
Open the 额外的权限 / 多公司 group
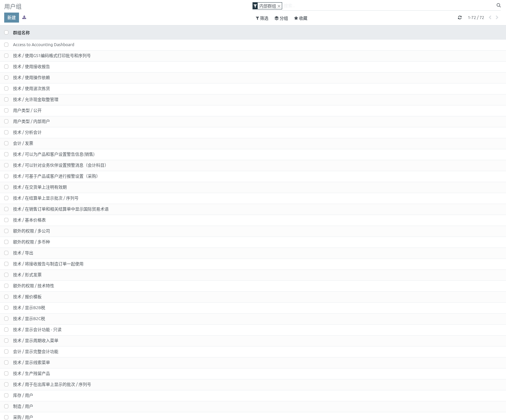[32, 231]
